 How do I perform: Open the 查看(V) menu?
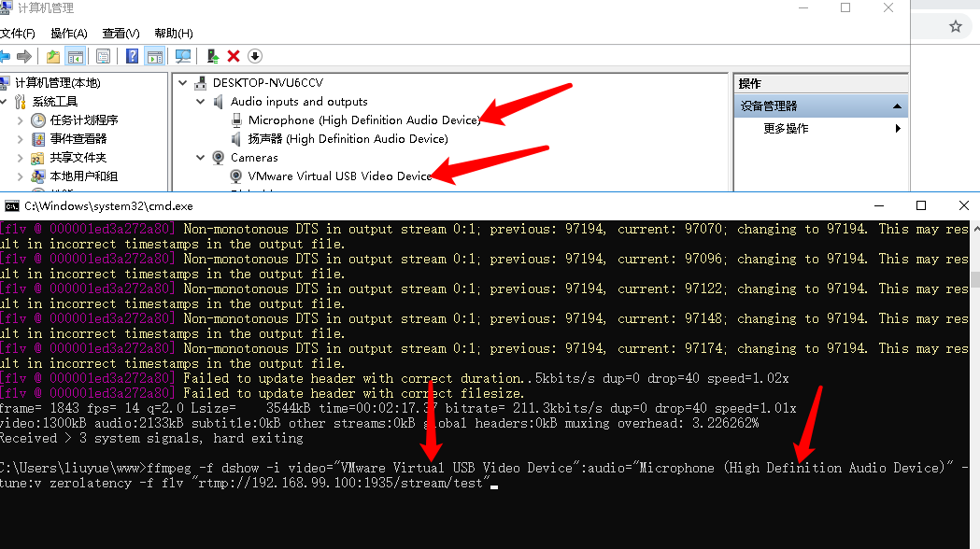119,32
